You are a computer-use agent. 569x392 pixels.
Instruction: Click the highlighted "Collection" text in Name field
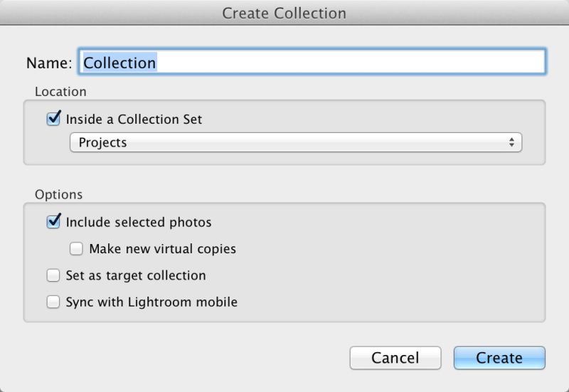pos(119,63)
